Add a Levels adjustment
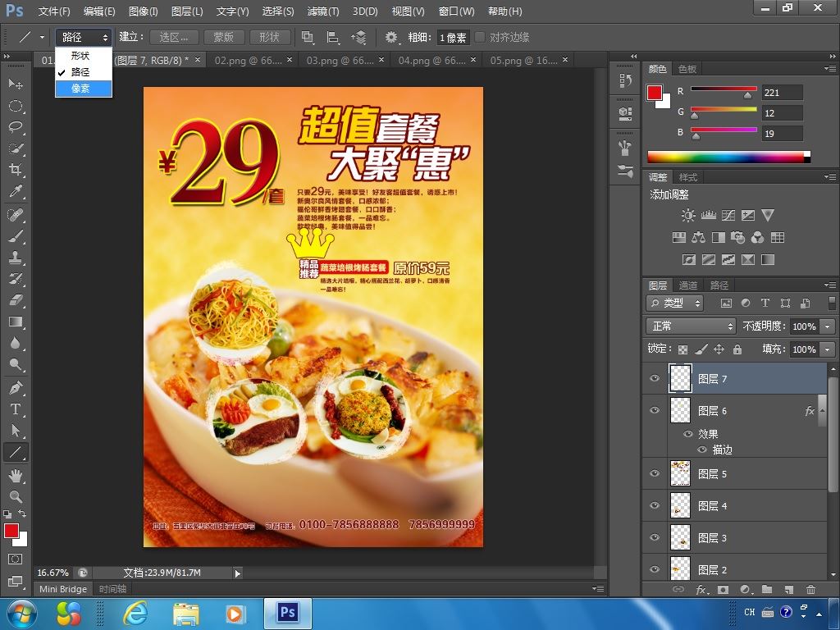The image size is (840, 630). 708,216
